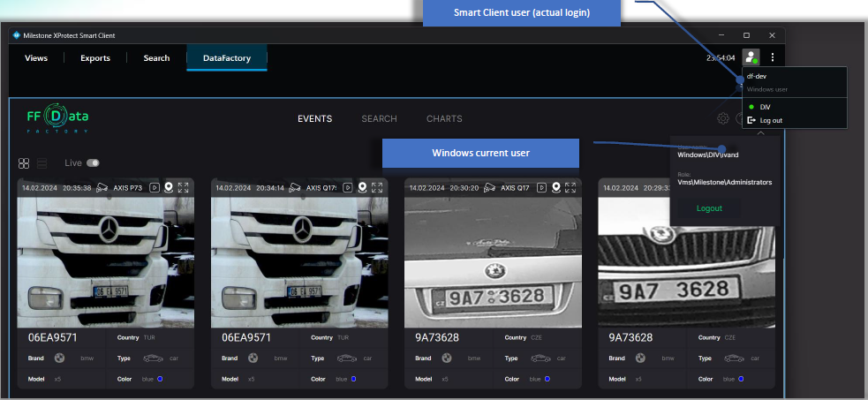This screenshot has width=868, height=400.
Task: Open the Exports tab
Action: point(94,58)
